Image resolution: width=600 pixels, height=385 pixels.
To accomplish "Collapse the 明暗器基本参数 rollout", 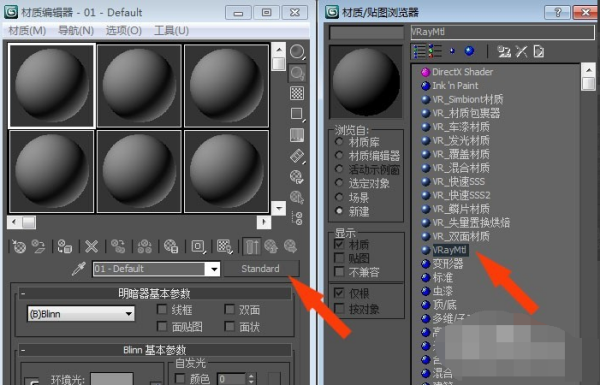I will point(155,294).
